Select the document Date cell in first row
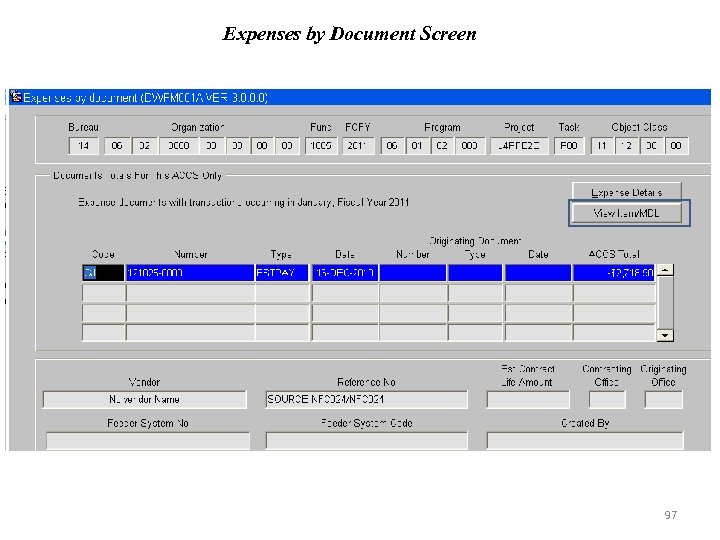 point(345,273)
